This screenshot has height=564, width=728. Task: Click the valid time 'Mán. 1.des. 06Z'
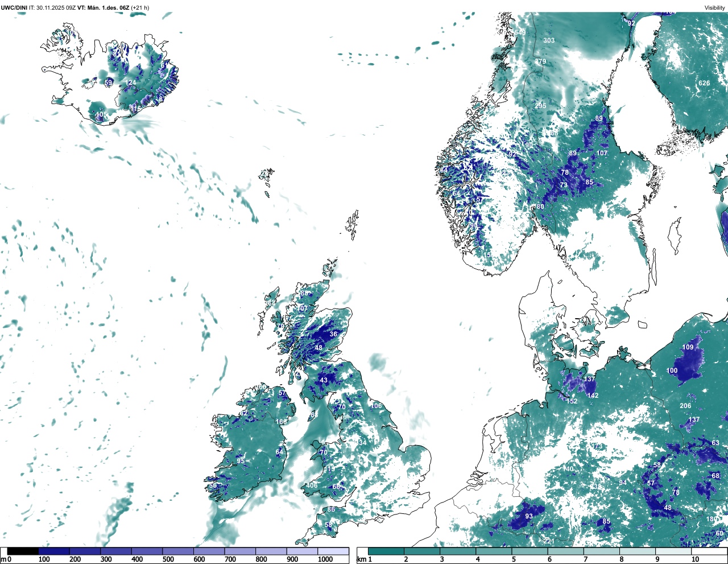[107, 7]
